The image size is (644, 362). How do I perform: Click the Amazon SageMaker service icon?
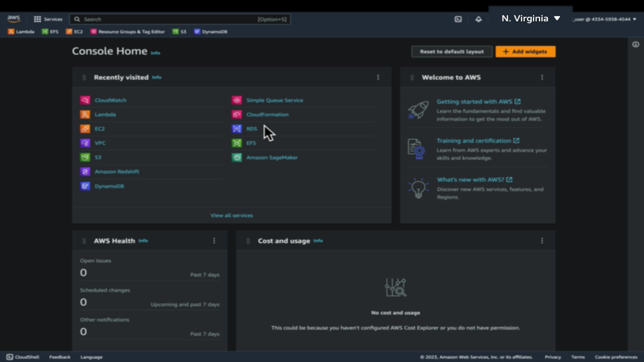[x=237, y=158]
